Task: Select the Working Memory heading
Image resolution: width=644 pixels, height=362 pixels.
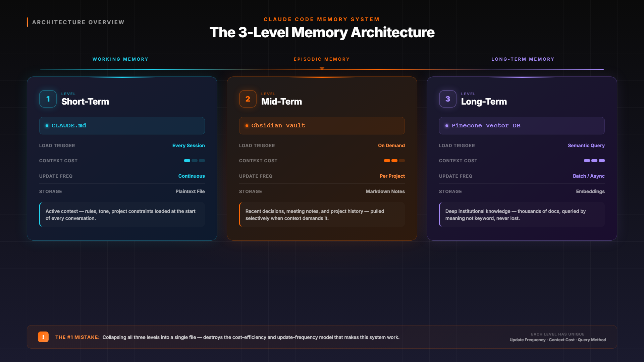Action: [x=120, y=59]
